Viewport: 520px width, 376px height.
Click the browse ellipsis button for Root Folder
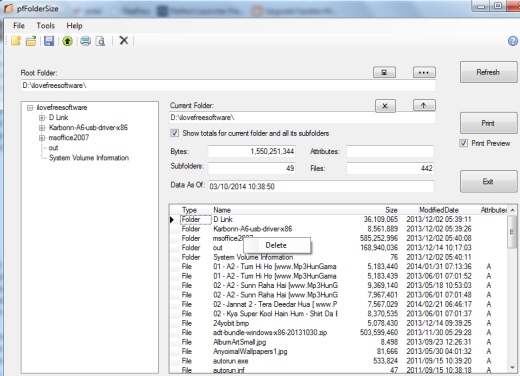[x=424, y=72]
